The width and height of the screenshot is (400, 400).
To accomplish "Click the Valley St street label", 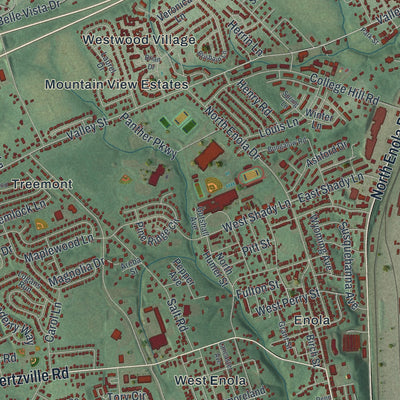I will 87,128.
